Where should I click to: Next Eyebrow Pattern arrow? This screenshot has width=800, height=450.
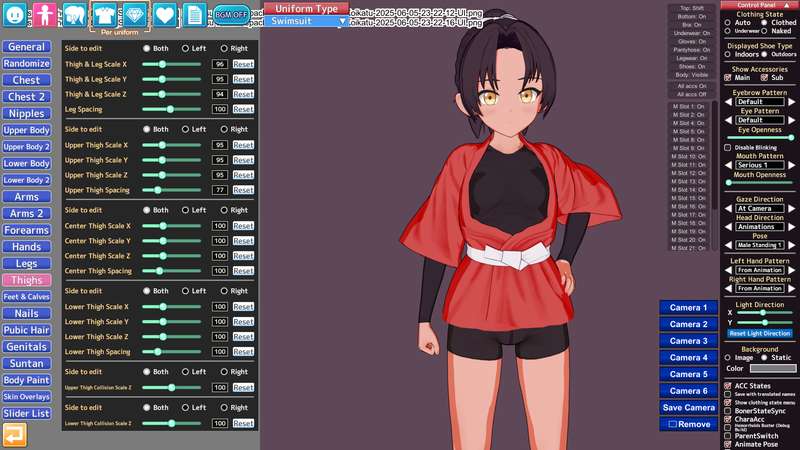pos(791,102)
